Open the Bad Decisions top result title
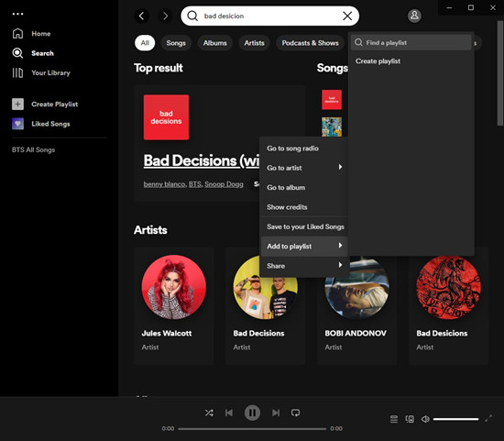 point(202,160)
